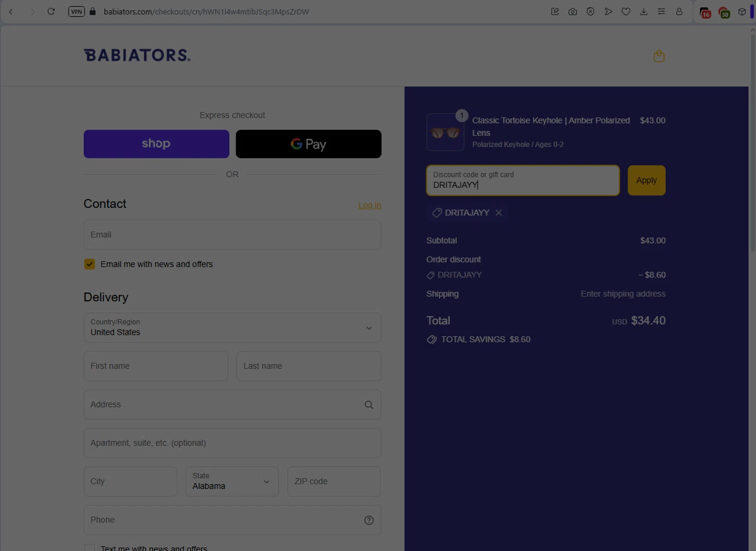View site security lock info
Screen dimensions: 756x551
coord(93,11)
